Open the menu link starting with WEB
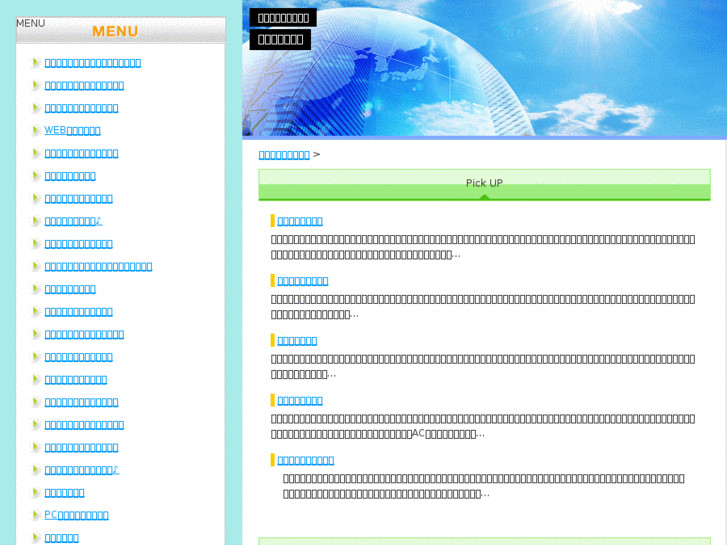727x545 pixels. (72, 130)
